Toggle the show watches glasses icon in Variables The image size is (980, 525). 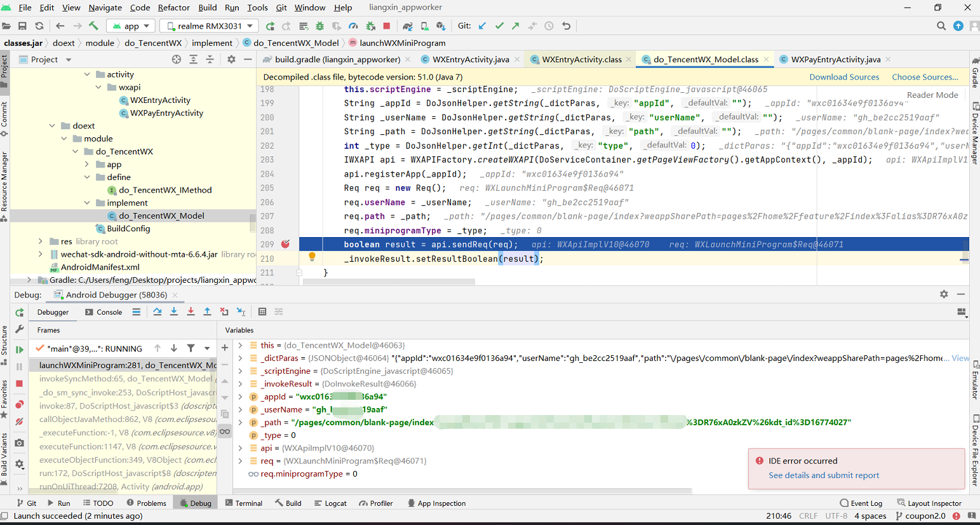pyautogui.click(x=225, y=432)
